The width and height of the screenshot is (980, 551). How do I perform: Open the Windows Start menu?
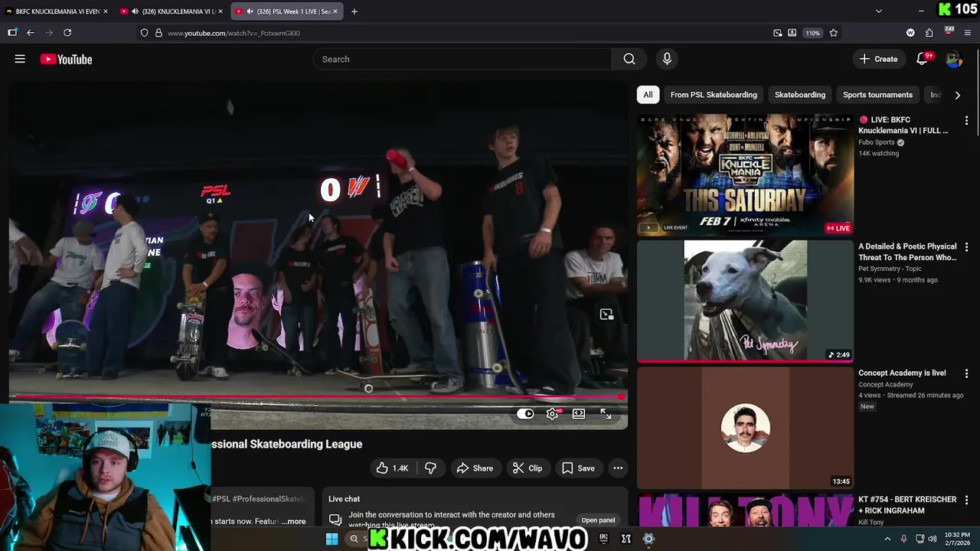(332, 539)
